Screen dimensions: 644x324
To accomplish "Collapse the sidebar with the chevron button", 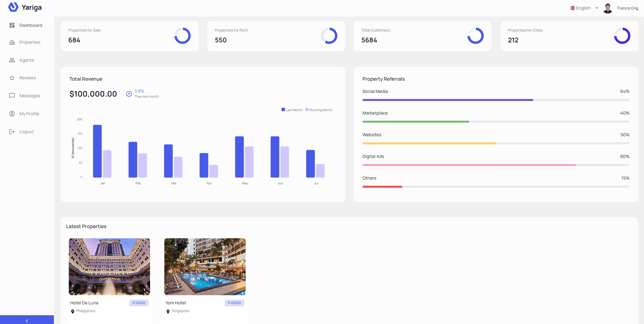I will pyautogui.click(x=27, y=320).
